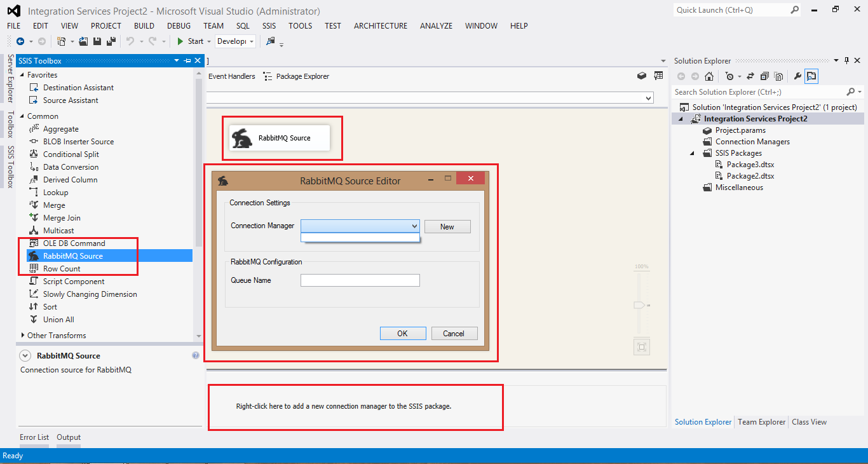Click the Pending Changes Filter clock icon
Screen dimensions: 868x464
729,76
